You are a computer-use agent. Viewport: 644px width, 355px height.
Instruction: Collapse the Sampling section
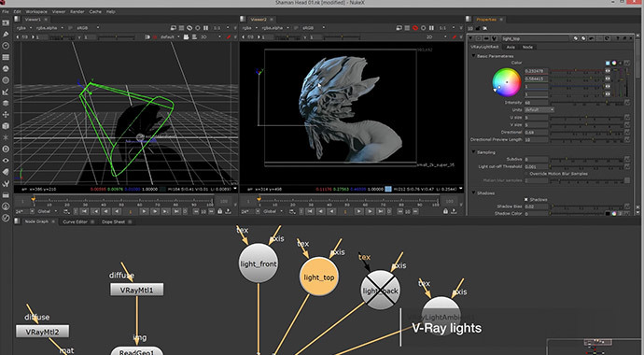(473, 152)
